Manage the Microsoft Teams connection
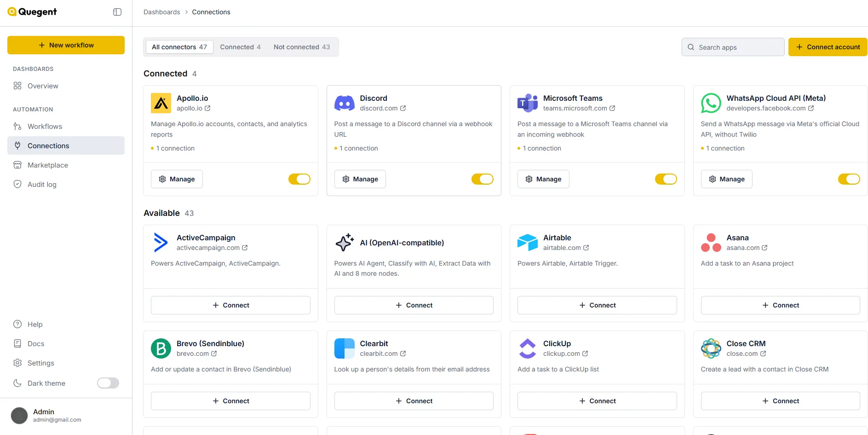 coord(543,179)
